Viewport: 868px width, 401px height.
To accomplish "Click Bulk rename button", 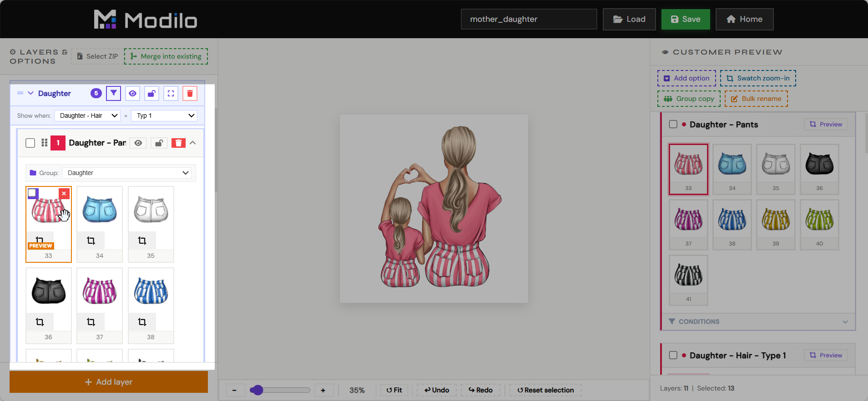I will coord(756,99).
